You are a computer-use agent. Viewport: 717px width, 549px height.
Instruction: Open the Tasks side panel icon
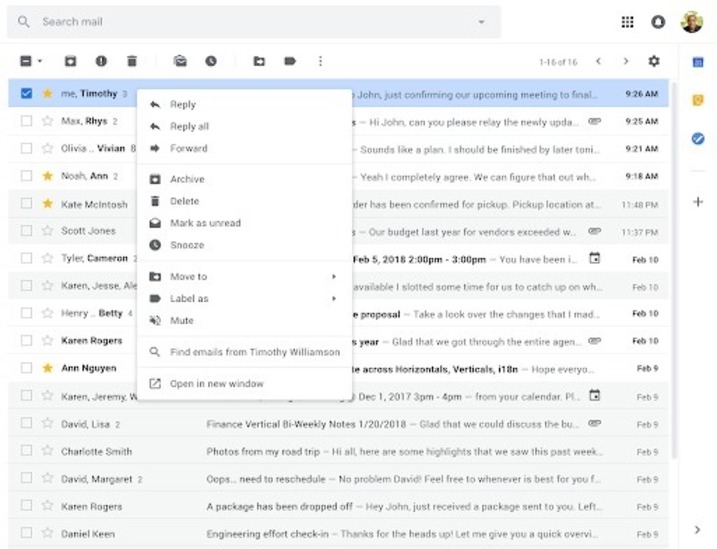[698, 138]
